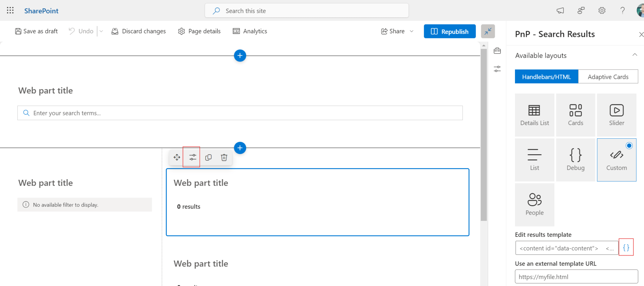
Task: Switch to the Adaptive Cards tab
Action: click(608, 76)
